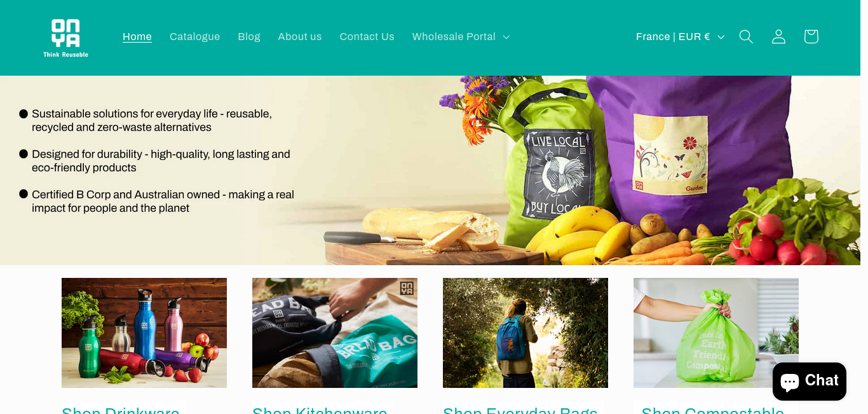
Task: Open the account login icon
Action: coord(778,37)
